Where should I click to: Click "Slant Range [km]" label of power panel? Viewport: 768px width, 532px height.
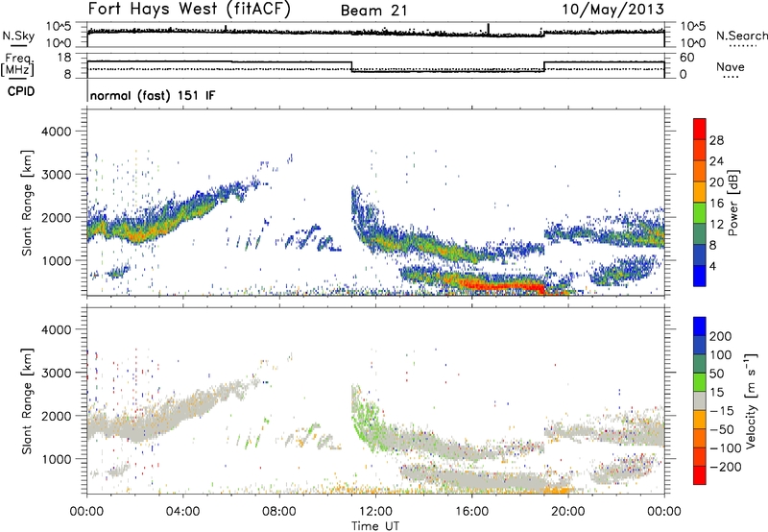point(27,204)
